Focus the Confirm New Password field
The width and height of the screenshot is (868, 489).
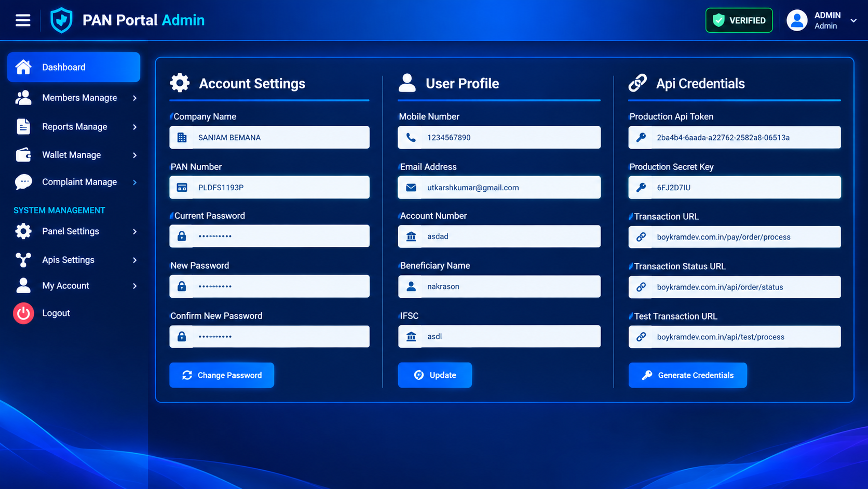click(269, 336)
